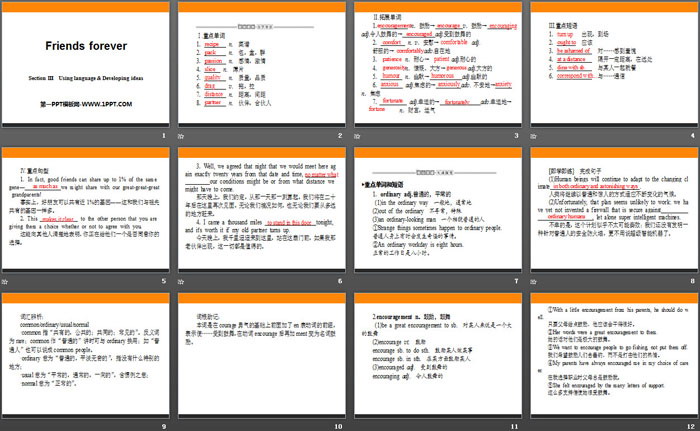This screenshot has height=431, width=700.
Task: Click the transition star icon under slide 3
Action: click(x=356, y=134)
